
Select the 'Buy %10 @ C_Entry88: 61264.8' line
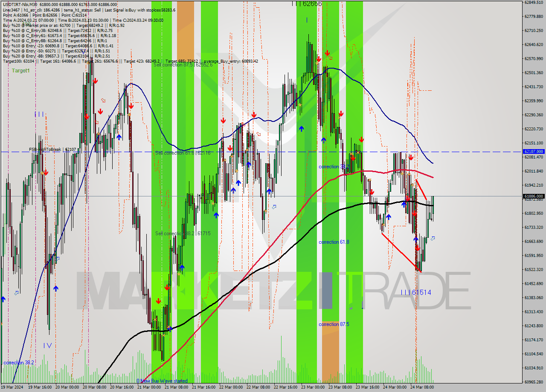pos(55,40)
